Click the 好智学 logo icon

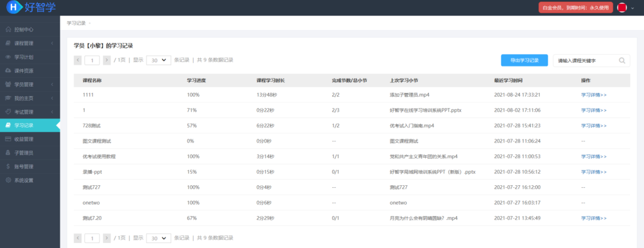coord(15,7)
